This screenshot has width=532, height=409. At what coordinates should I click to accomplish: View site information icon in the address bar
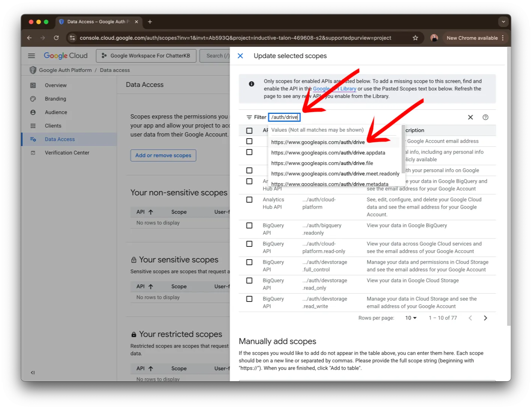tap(72, 38)
